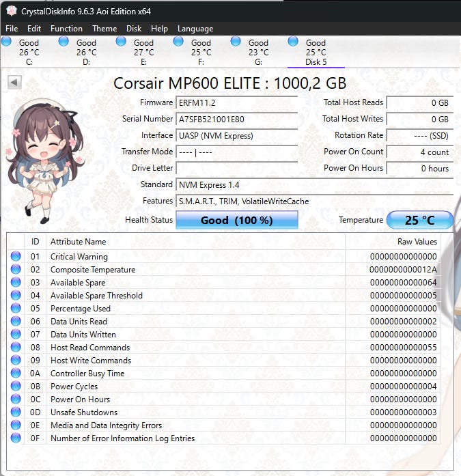
Task: Click the Total Host Writes value
Action: coord(420,120)
